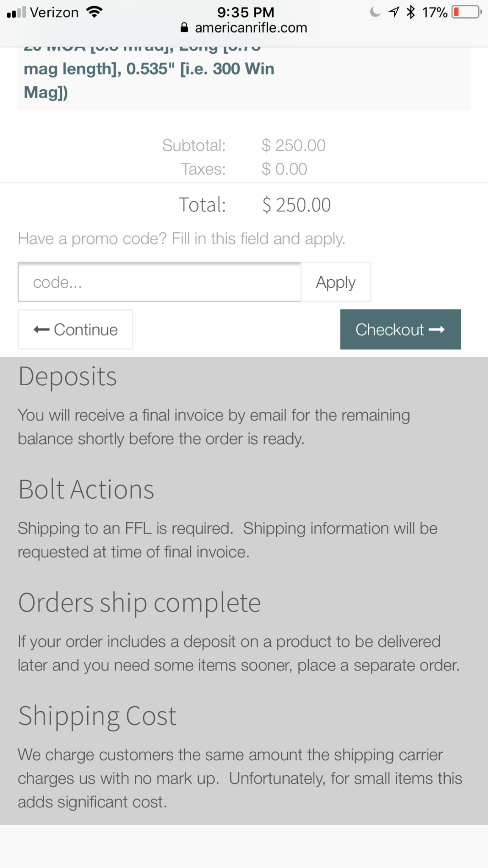Tap the Bluetooth status icon

coord(410,12)
